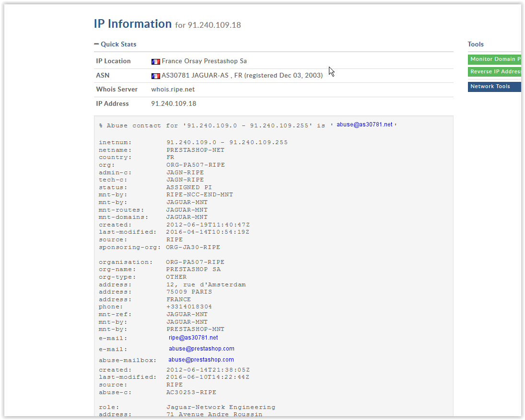
Task: Open Reverse IP Address tool
Action: [x=494, y=71]
